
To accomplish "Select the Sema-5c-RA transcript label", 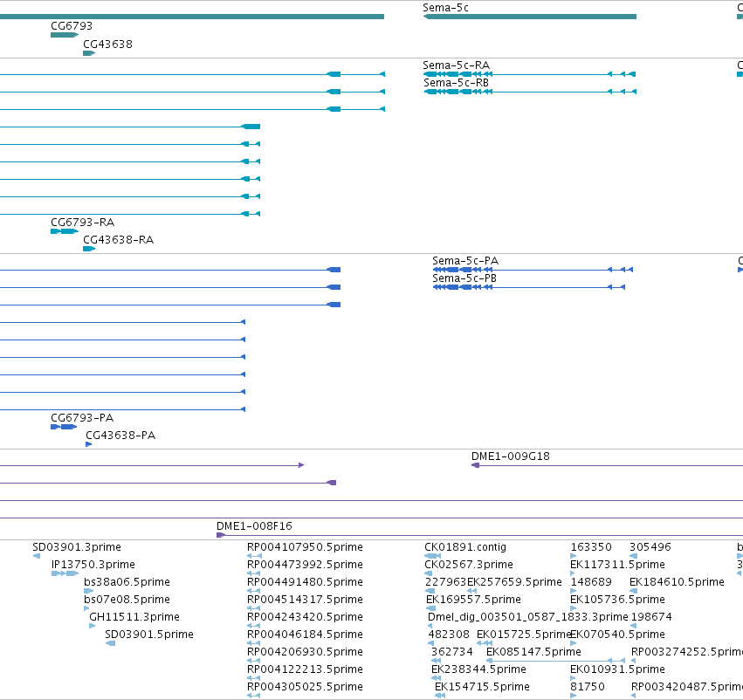I will (x=456, y=65).
